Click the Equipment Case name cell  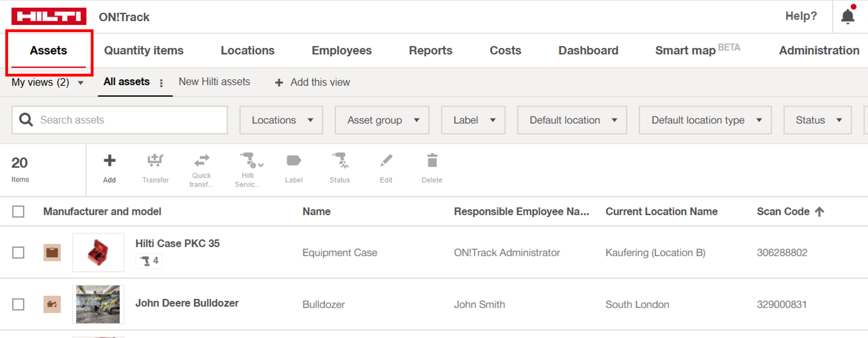(340, 253)
